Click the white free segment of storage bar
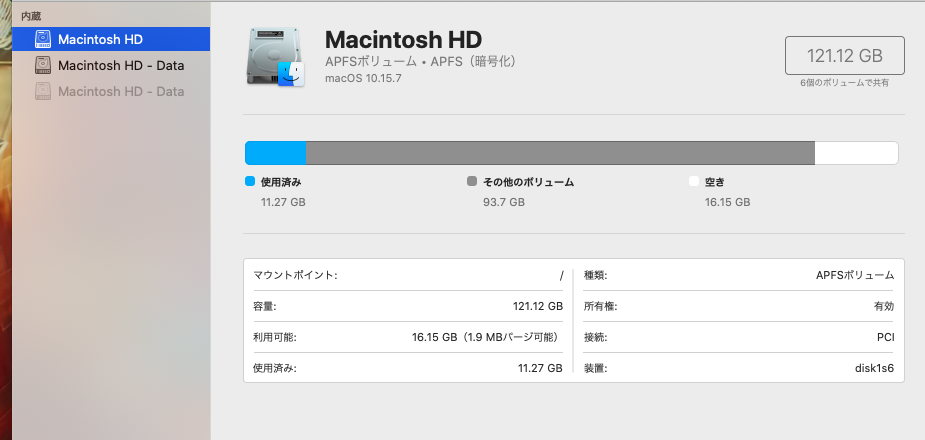This screenshot has width=925, height=440. [856, 153]
